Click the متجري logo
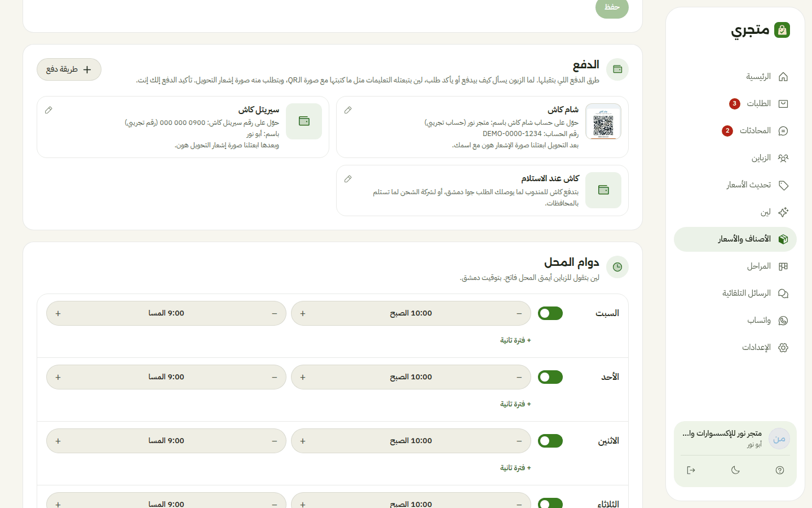Viewport: 812px width, 508px height. click(x=761, y=30)
